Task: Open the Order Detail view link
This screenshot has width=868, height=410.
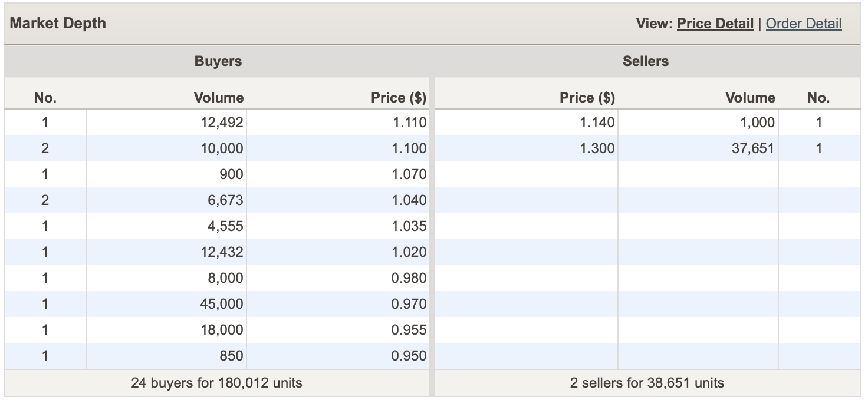Action: tap(803, 24)
